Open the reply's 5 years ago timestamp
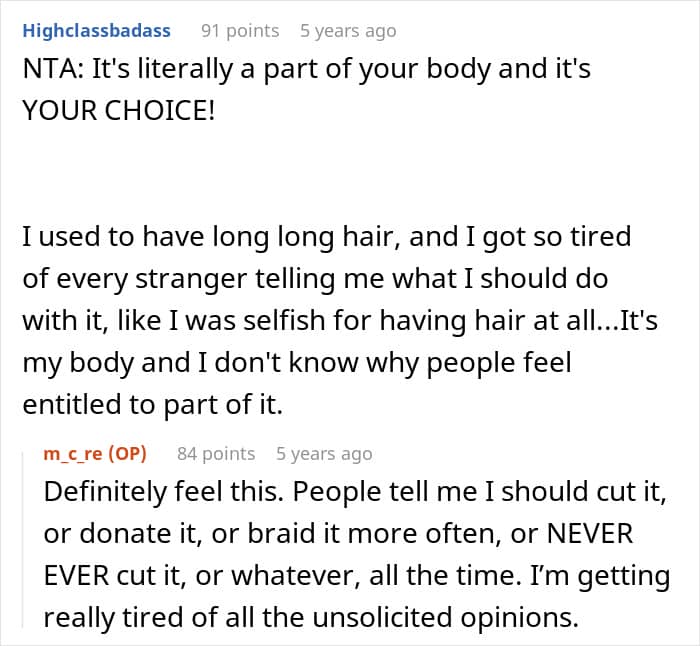700x646 pixels. pyautogui.click(x=324, y=454)
